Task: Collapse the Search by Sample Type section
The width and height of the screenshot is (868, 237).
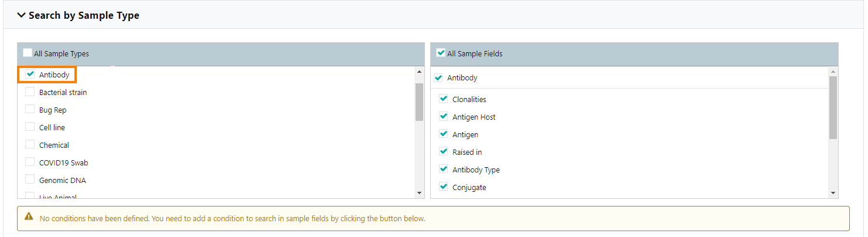Action: 22,15
